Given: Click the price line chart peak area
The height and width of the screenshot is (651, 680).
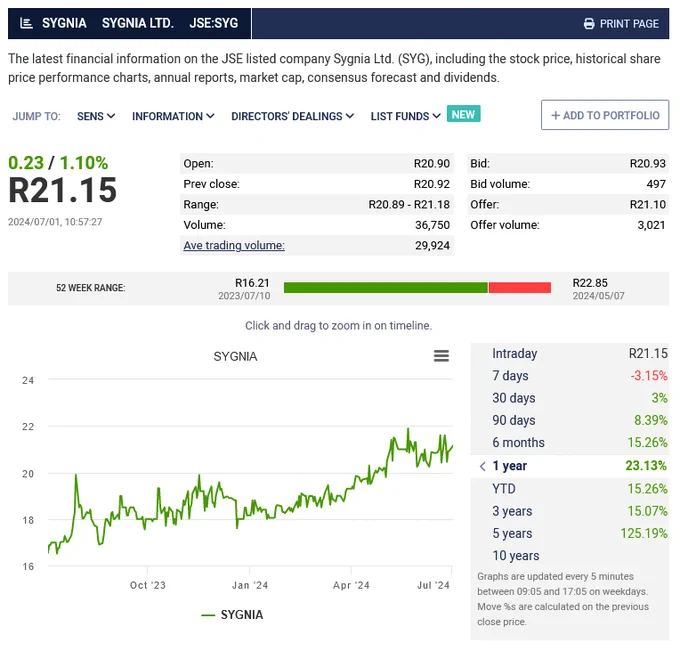Looking at the screenshot, I should 408,430.
